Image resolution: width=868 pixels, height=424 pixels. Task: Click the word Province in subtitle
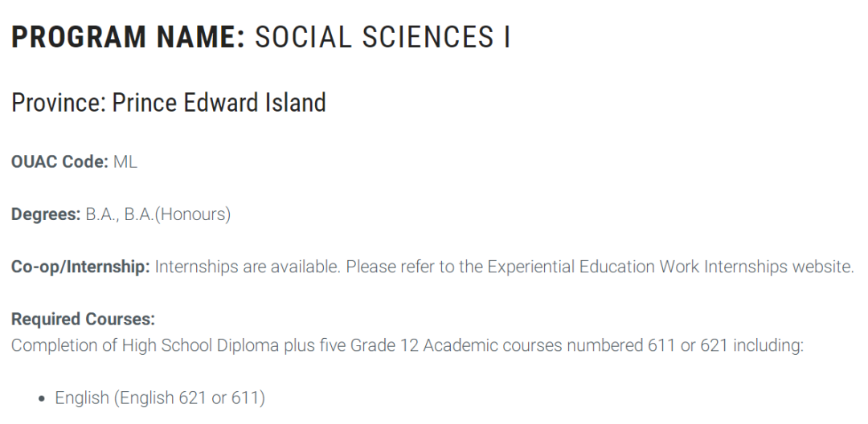[59, 103]
